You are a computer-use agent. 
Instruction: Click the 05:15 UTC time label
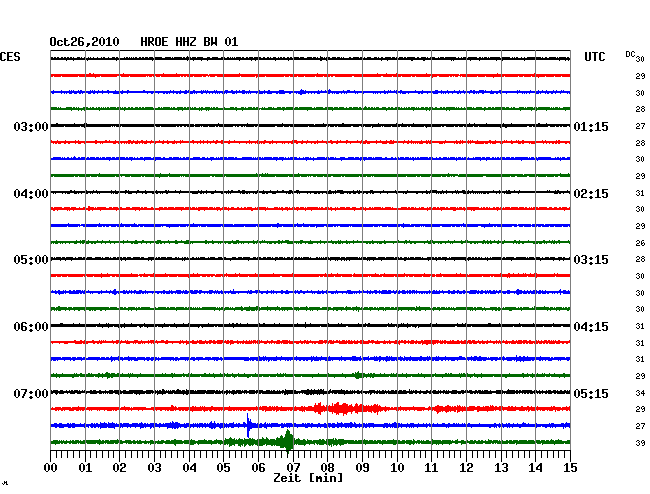pyautogui.click(x=591, y=393)
